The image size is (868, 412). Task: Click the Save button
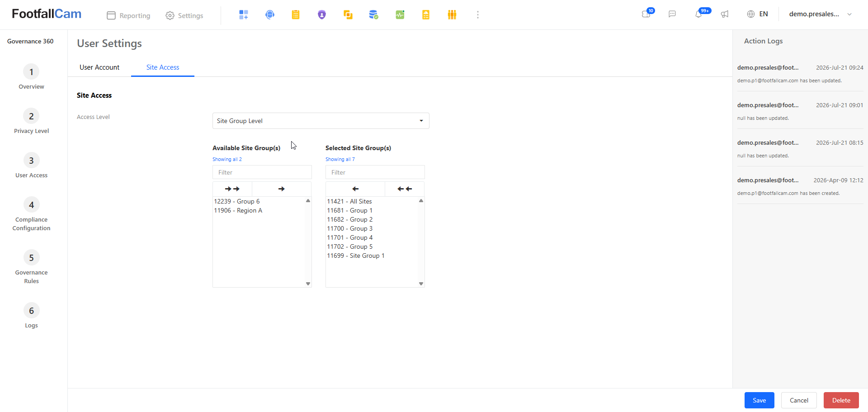(x=759, y=400)
